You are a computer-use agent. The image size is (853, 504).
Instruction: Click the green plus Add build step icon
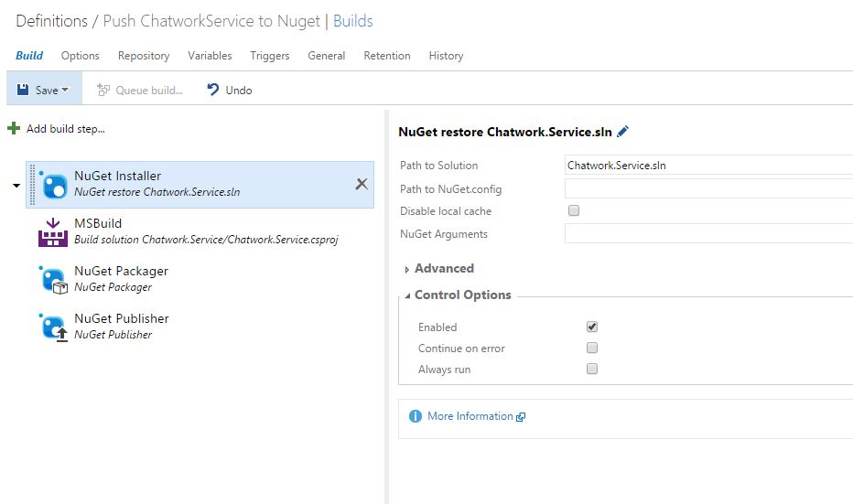point(14,128)
